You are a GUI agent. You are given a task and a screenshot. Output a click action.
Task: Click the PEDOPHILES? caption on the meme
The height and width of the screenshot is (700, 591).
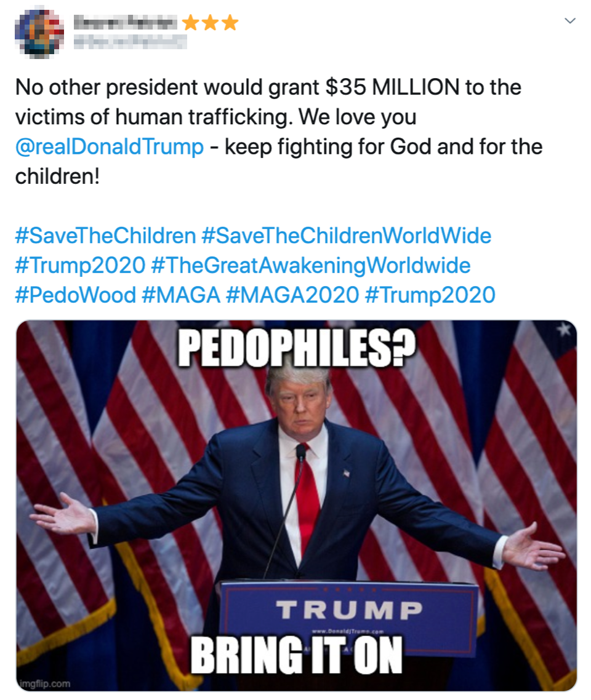(x=297, y=349)
